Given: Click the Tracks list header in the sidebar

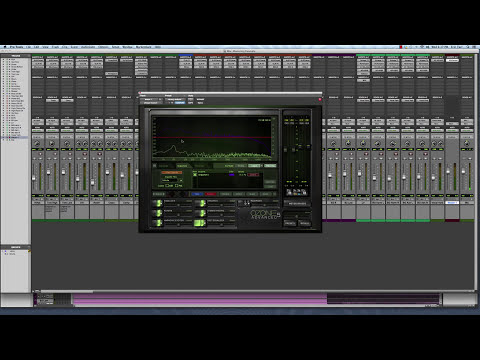Looking at the screenshot, I should [16, 56].
